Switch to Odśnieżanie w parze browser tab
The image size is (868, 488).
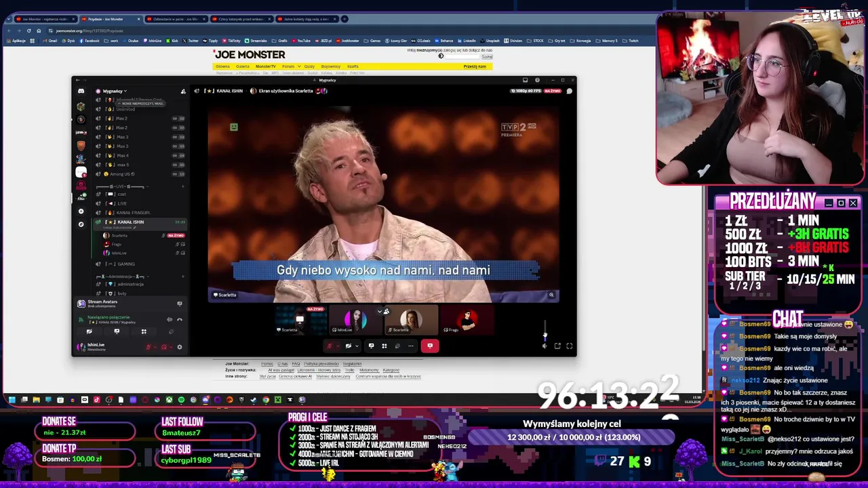[175, 19]
